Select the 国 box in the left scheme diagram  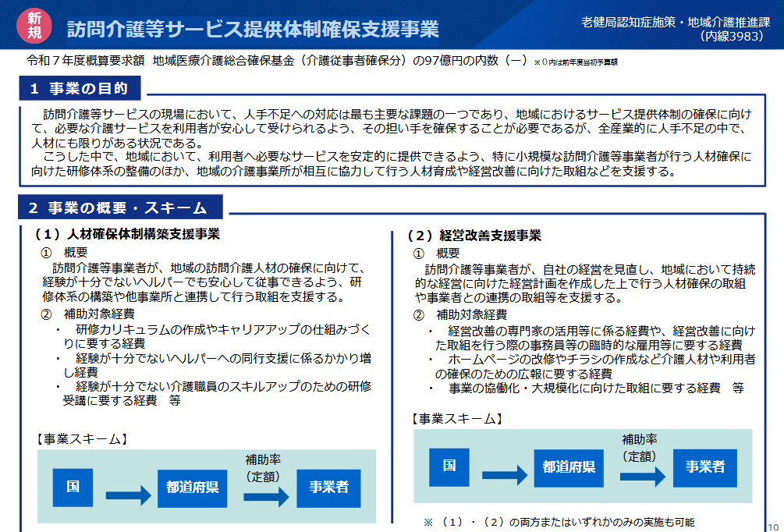pyautogui.click(x=73, y=487)
